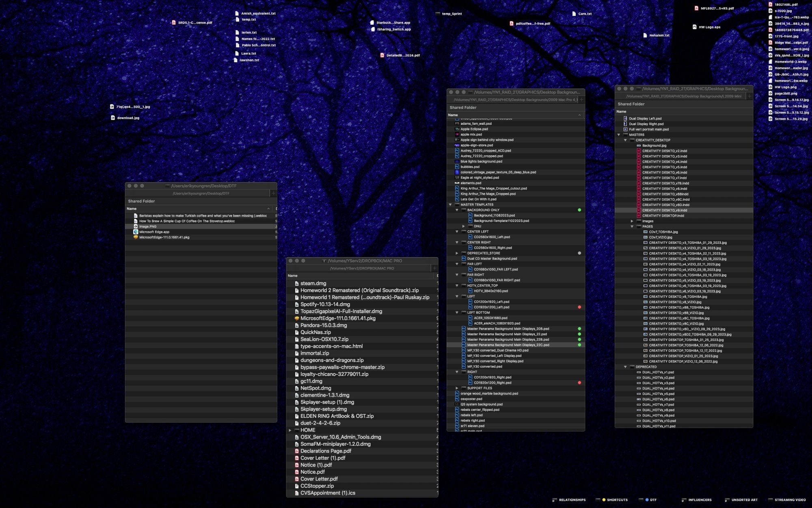Open the HW Logo.eps desktop icon
This screenshot has height=508, width=812.
695,27
